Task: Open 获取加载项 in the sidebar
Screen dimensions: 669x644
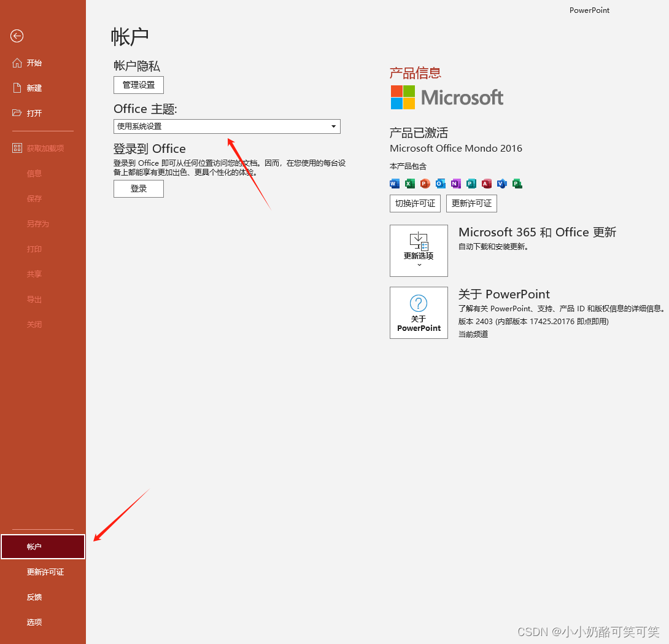Action: click(x=43, y=148)
